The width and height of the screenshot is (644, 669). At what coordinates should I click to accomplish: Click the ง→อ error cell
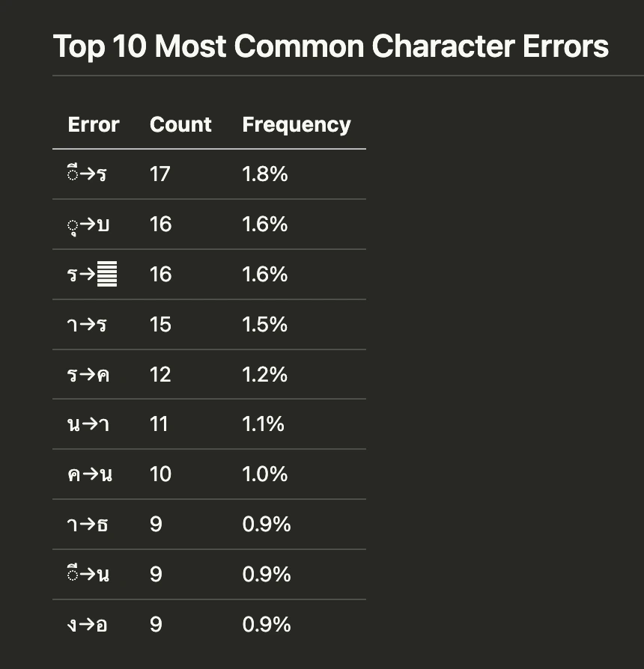point(87,625)
